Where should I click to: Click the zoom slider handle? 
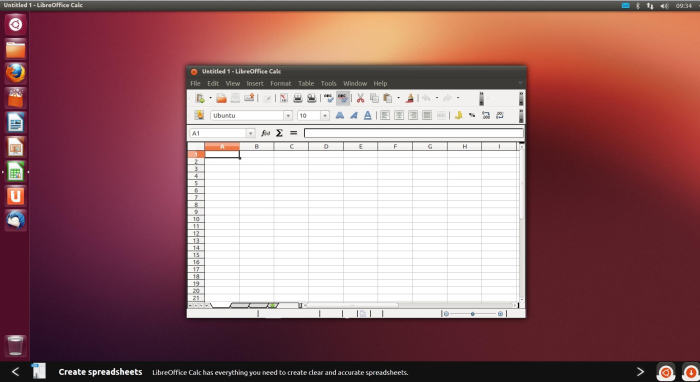(x=473, y=314)
